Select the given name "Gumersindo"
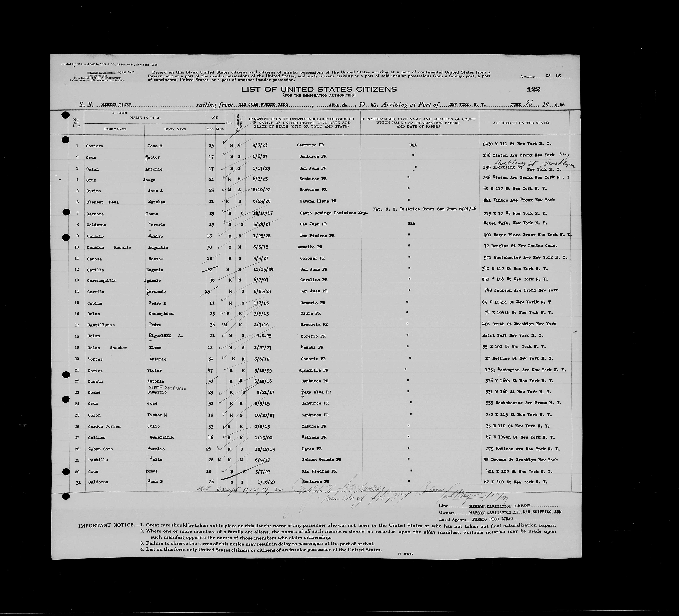Image resolution: width=679 pixels, height=616 pixels. coord(162,437)
